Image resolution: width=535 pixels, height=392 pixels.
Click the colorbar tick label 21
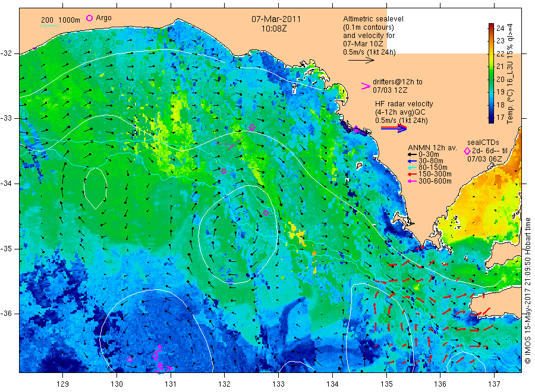click(x=500, y=66)
